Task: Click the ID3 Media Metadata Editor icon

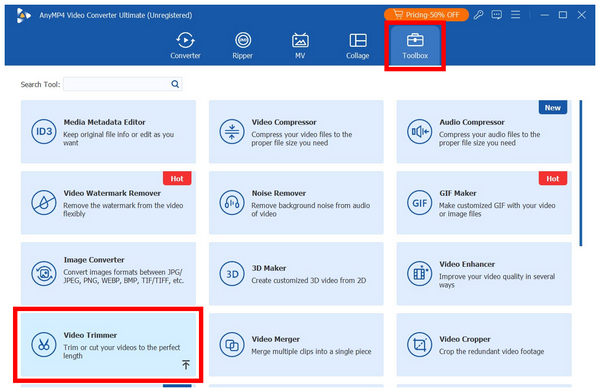Action: [44, 132]
